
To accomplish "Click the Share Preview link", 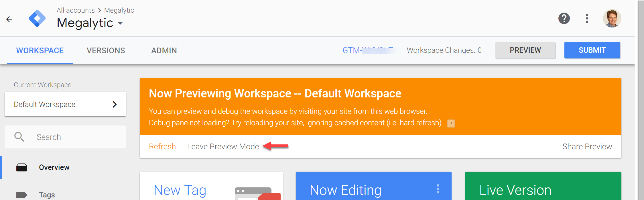I will (587, 146).
